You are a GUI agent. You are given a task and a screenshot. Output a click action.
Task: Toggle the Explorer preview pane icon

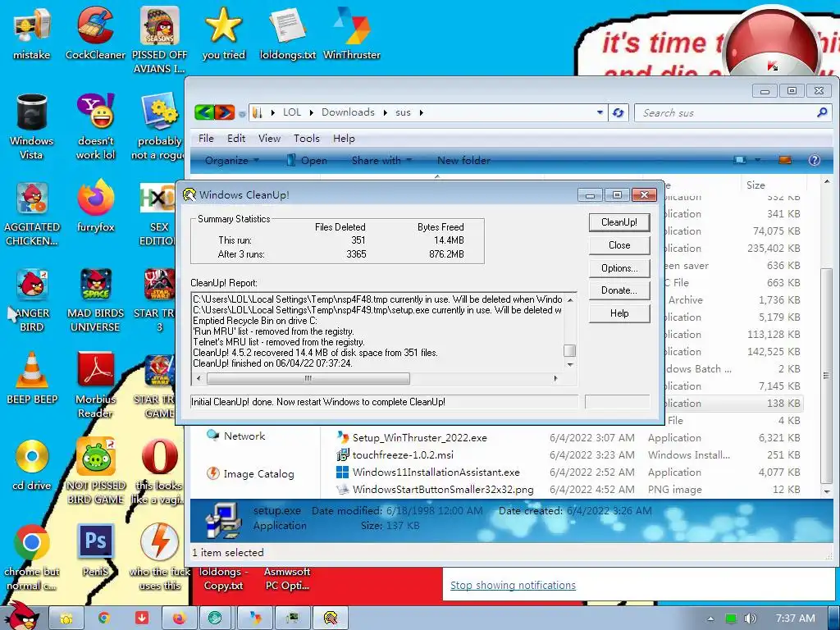click(x=785, y=160)
